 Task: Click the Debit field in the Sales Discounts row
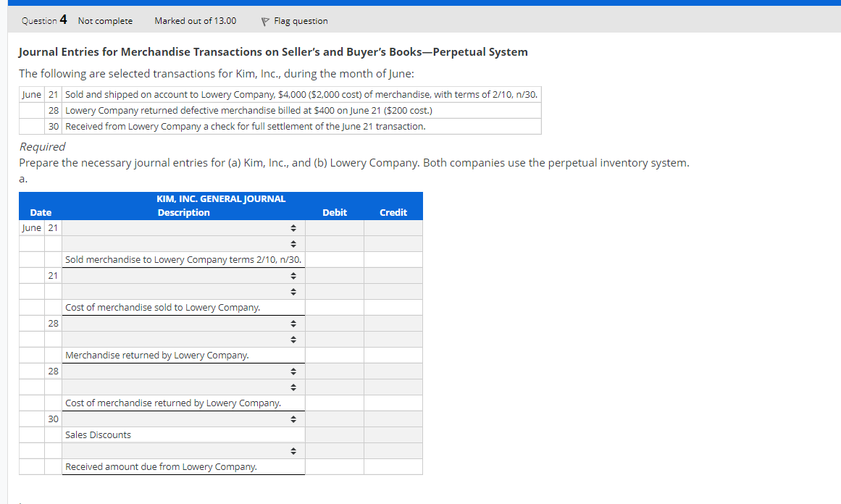tap(335, 434)
